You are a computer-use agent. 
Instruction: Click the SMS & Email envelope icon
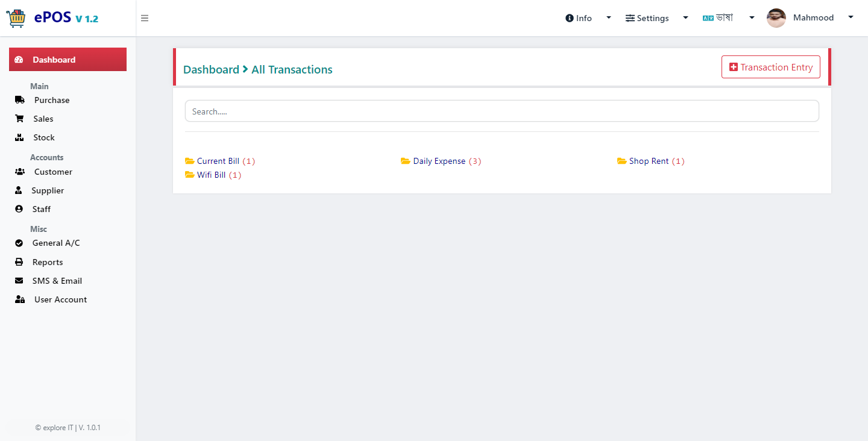(19, 281)
